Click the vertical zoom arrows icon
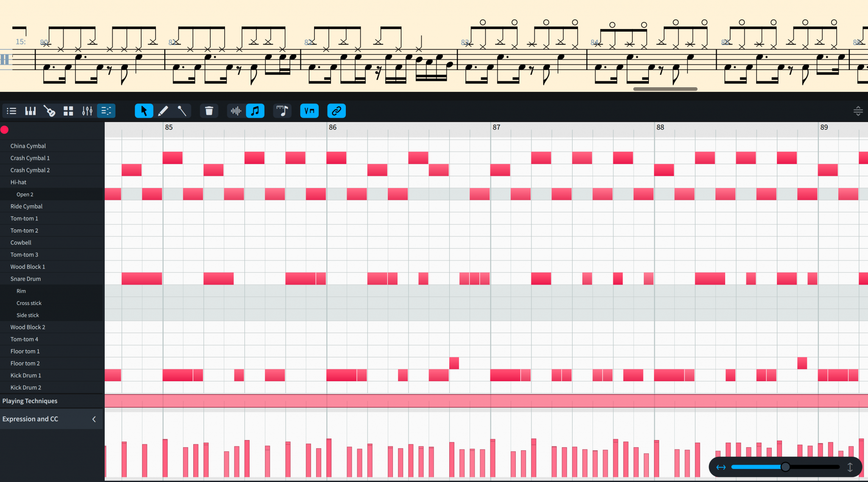Viewport: 868px width, 482px height. pyautogui.click(x=850, y=467)
